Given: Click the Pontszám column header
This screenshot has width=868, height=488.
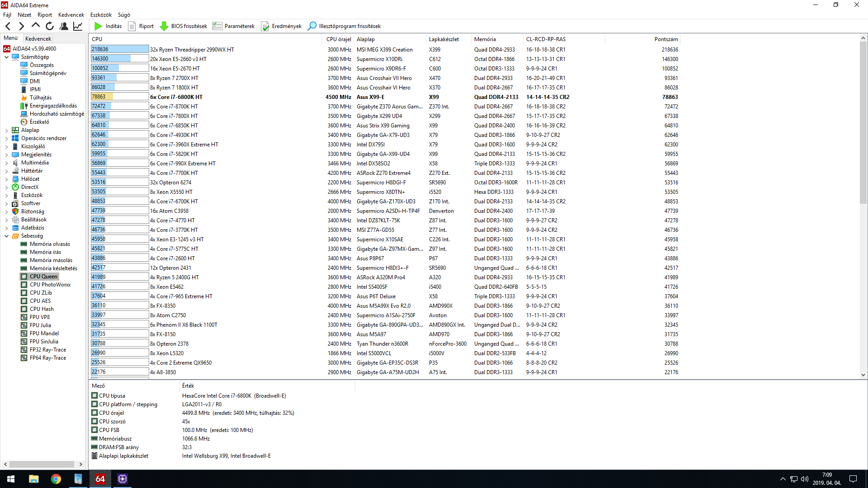Looking at the screenshot, I should pos(666,39).
